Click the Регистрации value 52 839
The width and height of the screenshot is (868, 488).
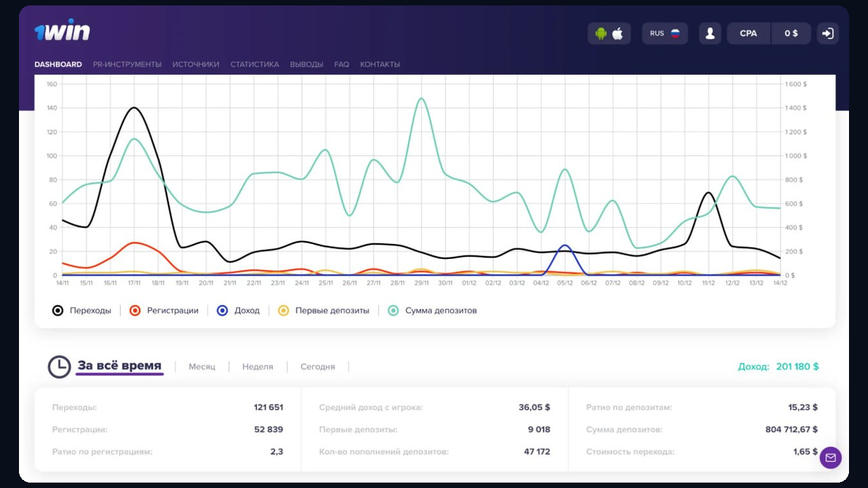269,429
